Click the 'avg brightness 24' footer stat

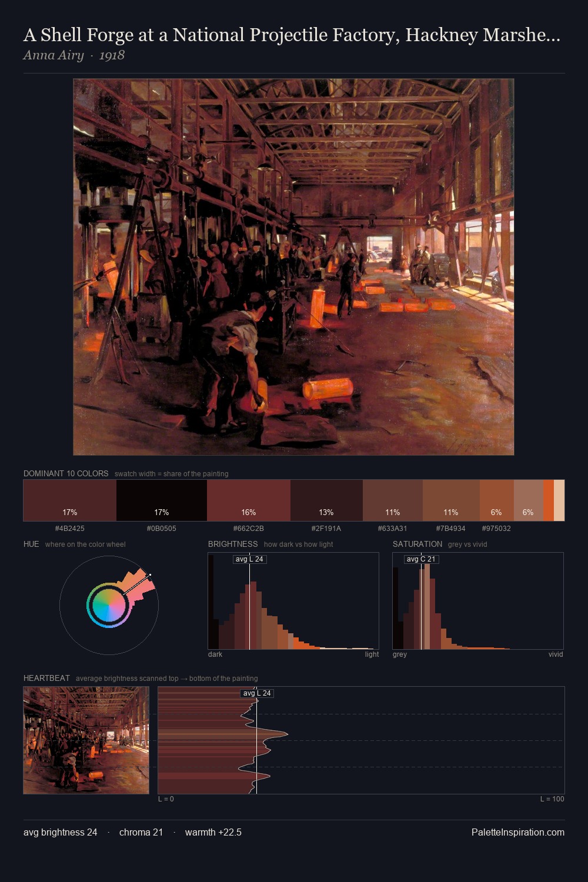click(61, 833)
